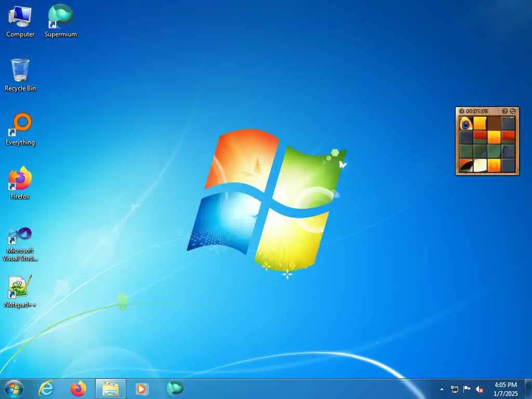The width and height of the screenshot is (532, 399).
Task: Open Windows Explorer from the taskbar
Action: pos(111,389)
